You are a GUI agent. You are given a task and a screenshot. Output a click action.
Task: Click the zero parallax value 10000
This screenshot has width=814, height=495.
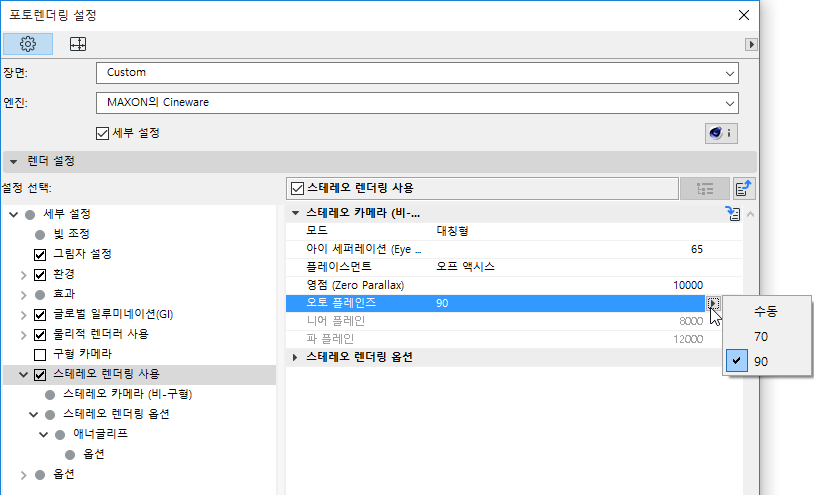688,285
